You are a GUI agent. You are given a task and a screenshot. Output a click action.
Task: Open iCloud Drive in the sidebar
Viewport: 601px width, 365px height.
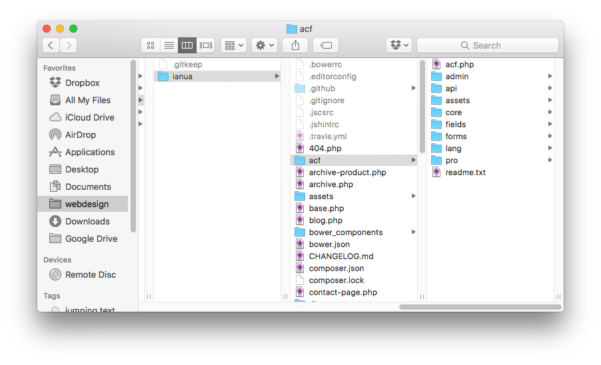83,117
